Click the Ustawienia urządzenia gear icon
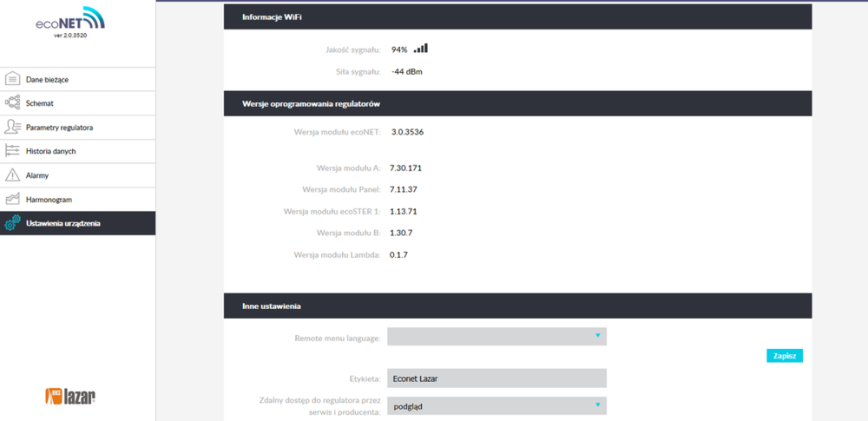Viewport: 868px width, 421px height. pos(12,224)
